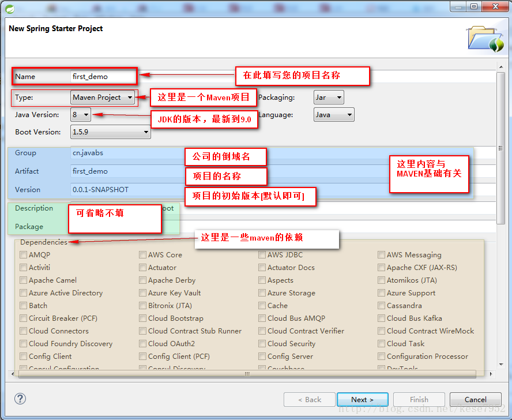This screenshot has height=420, width=512.
Task: Check the Apache Camel dependency
Action: 23,280
